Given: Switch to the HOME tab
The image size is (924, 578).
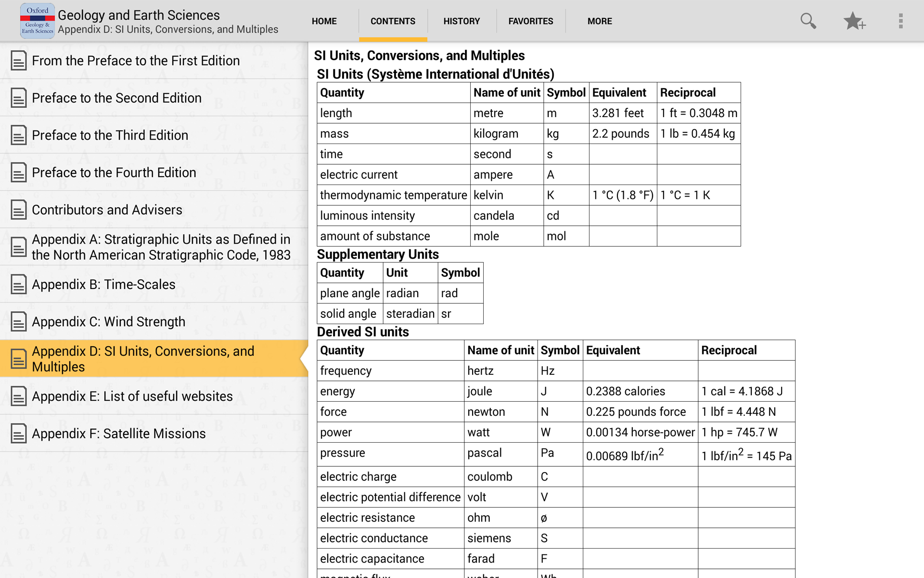Looking at the screenshot, I should [x=324, y=21].
